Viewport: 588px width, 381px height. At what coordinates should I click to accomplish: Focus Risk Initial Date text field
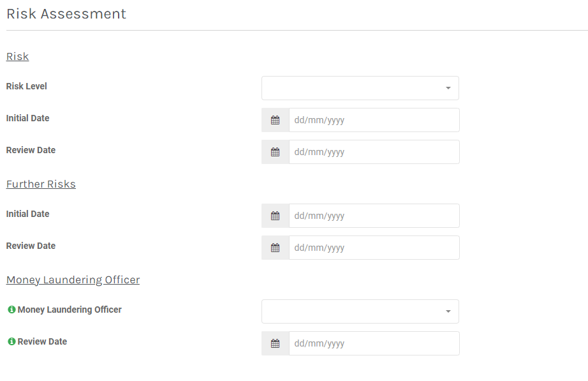tap(374, 120)
